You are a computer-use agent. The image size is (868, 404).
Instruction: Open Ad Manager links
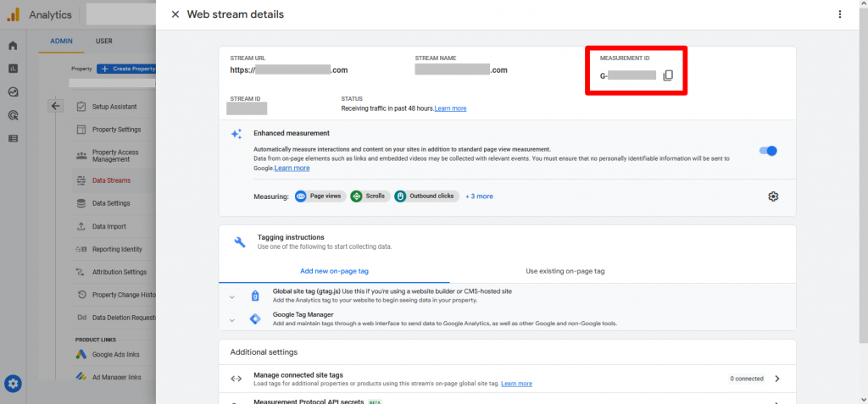[x=116, y=377]
